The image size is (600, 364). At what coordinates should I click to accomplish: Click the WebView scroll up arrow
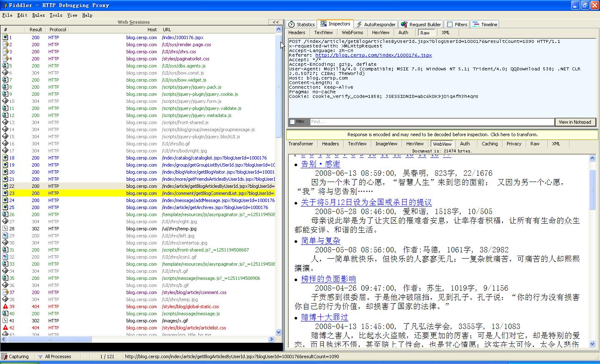click(593, 158)
